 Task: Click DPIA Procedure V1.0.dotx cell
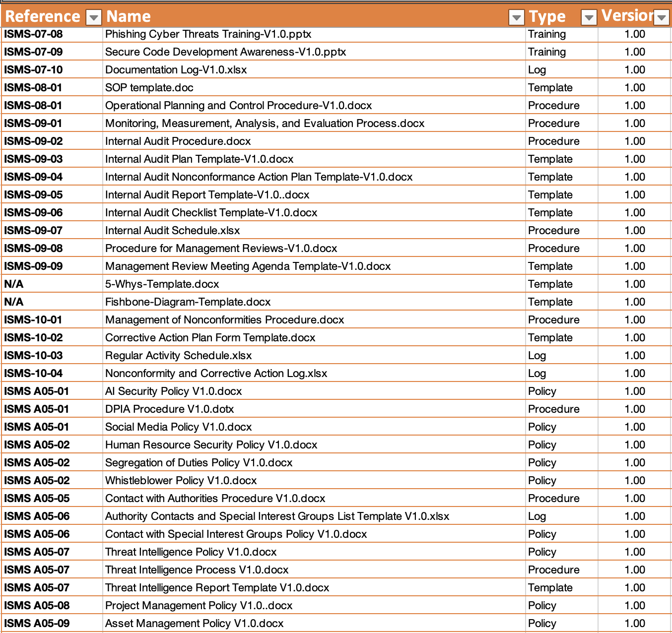point(314,409)
